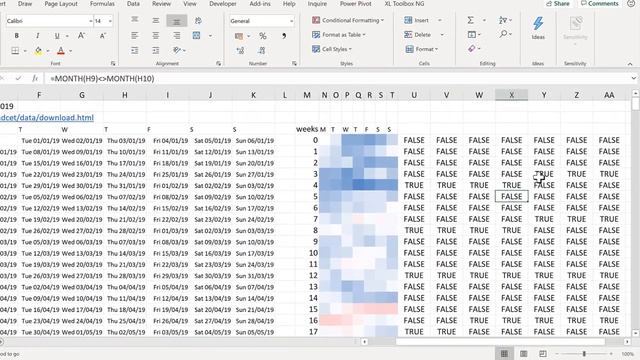Image resolution: width=640 pixels, height=360 pixels.
Task: Toggle Align Left
Action: (135, 36)
